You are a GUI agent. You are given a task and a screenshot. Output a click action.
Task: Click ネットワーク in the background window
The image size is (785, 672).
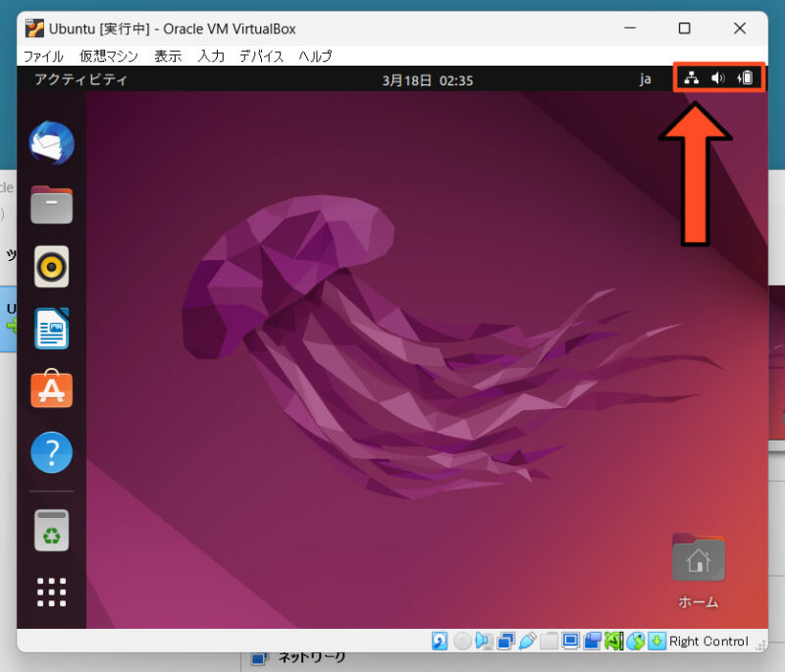tap(311, 656)
